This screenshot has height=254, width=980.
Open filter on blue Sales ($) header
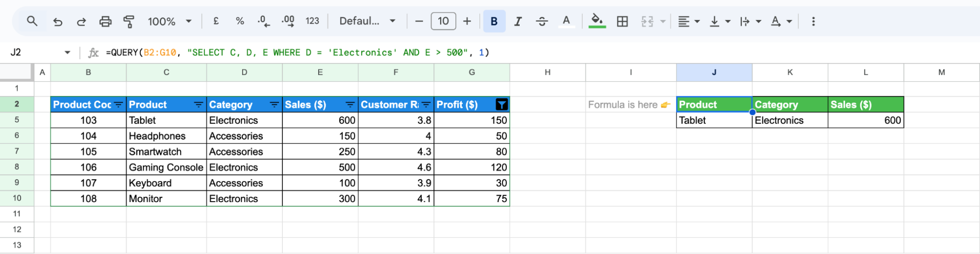(x=350, y=105)
